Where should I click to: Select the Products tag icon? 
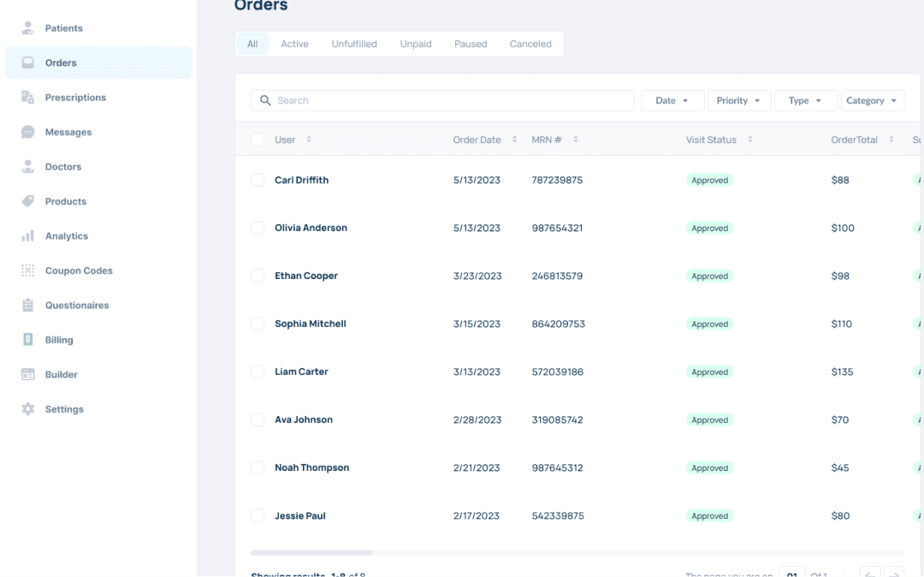(x=28, y=201)
